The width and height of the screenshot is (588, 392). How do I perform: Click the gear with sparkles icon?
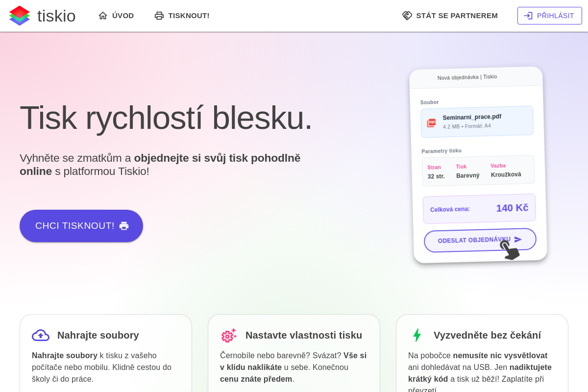tap(229, 335)
